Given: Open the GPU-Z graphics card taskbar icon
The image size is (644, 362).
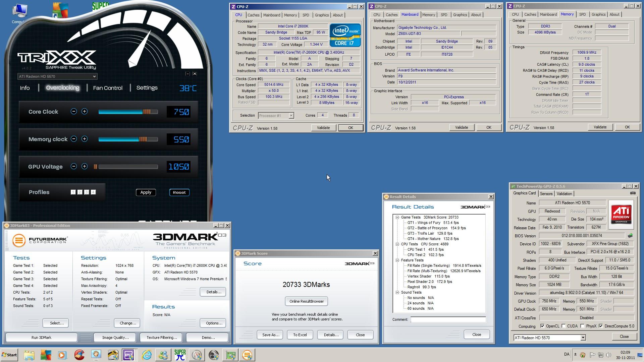Looking at the screenshot, I should (230, 355).
